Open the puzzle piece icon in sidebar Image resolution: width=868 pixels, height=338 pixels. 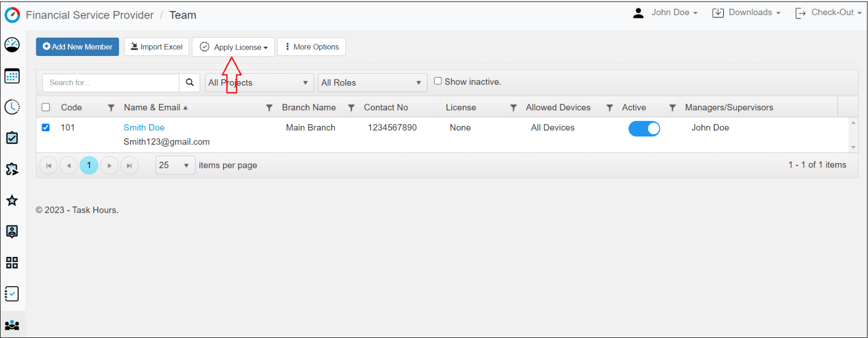(x=12, y=169)
